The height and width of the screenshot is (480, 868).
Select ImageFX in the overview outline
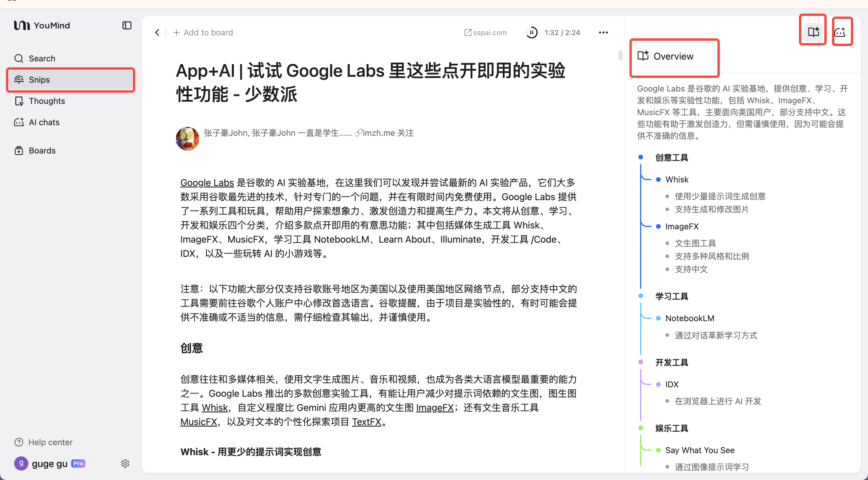pyautogui.click(x=682, y=226)
